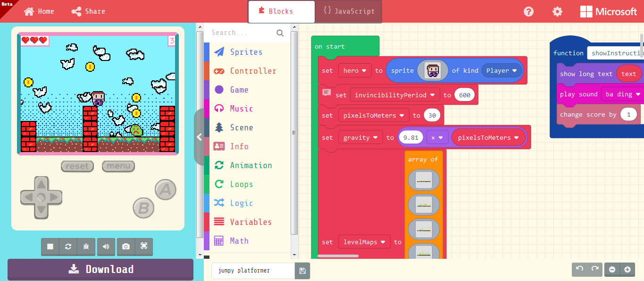This screenshot has height=281, width=644.
Task: Edit third level map in array
Action: pyautogui.click(x=424, y=229)
